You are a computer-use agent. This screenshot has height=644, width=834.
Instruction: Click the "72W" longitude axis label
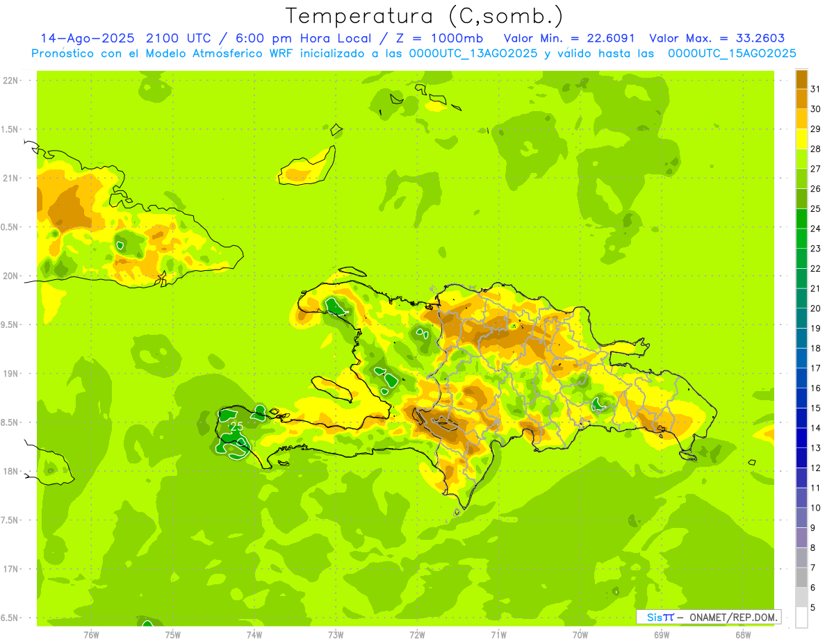417,635
